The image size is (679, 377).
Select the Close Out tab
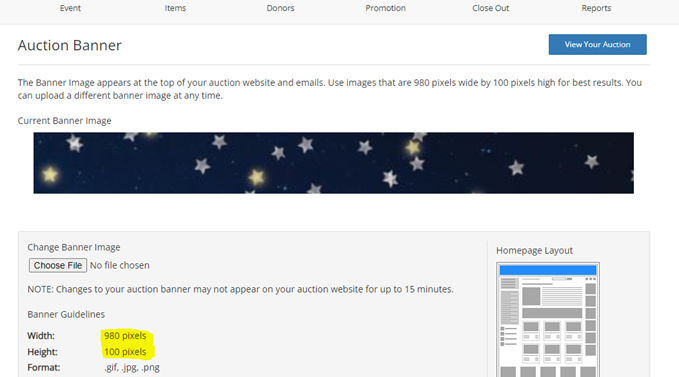click(x=491, y=8)
